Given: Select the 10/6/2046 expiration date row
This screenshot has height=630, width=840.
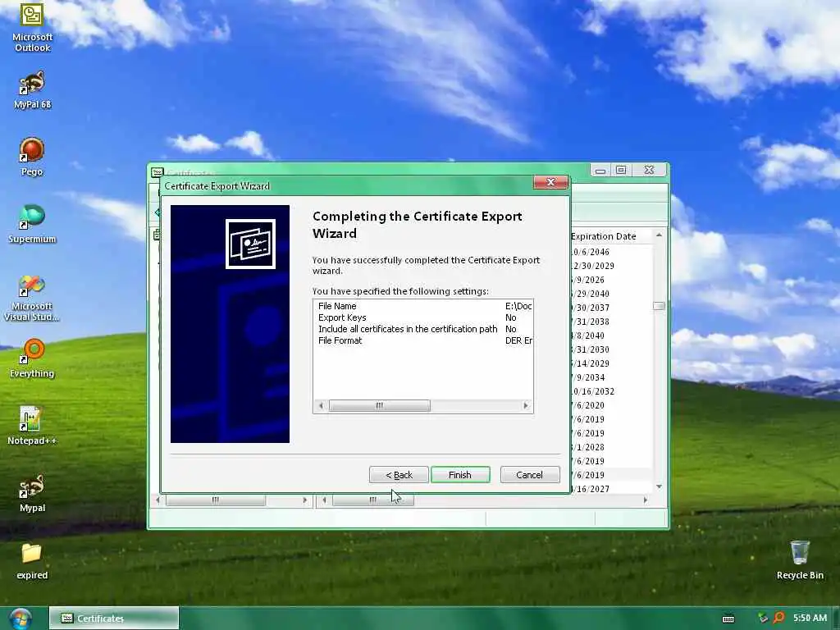Looking at the screenshot, I should pyautogui.click(x=591, y=252).
